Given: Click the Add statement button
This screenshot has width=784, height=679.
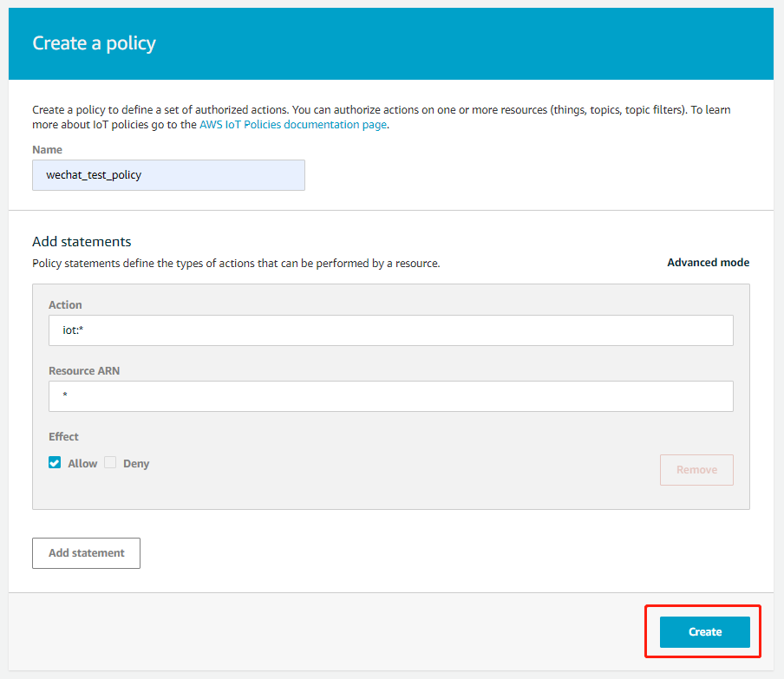Looking at the screenshot, I should (x=86, y=553).
